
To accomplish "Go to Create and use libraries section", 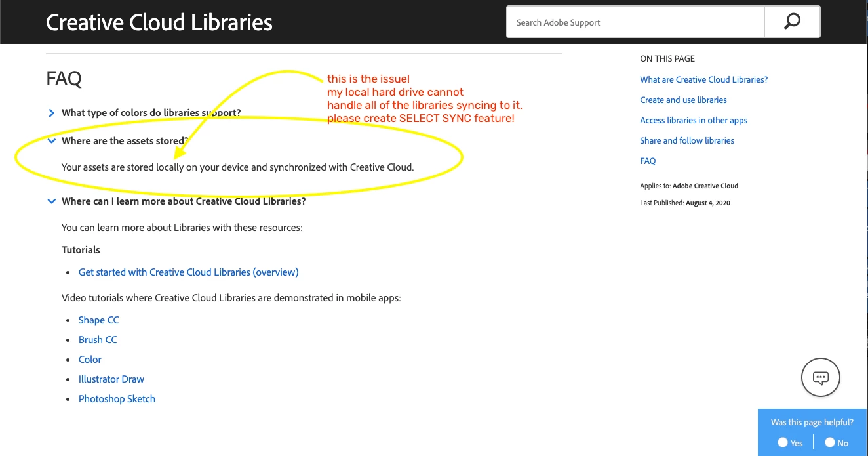I will click(683, 100).
